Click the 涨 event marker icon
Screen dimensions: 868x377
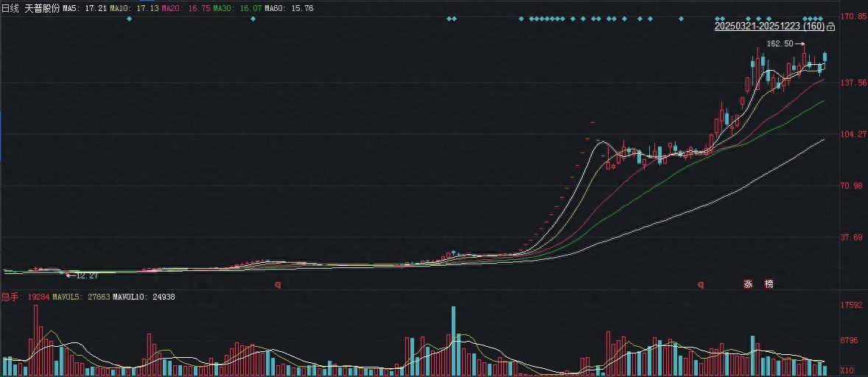tap(748, 283)
